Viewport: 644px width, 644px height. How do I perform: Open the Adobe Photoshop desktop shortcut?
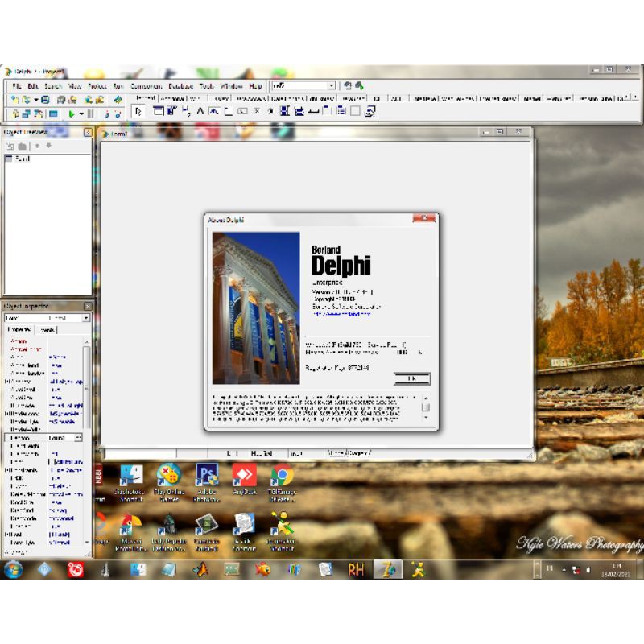[207, 482]
